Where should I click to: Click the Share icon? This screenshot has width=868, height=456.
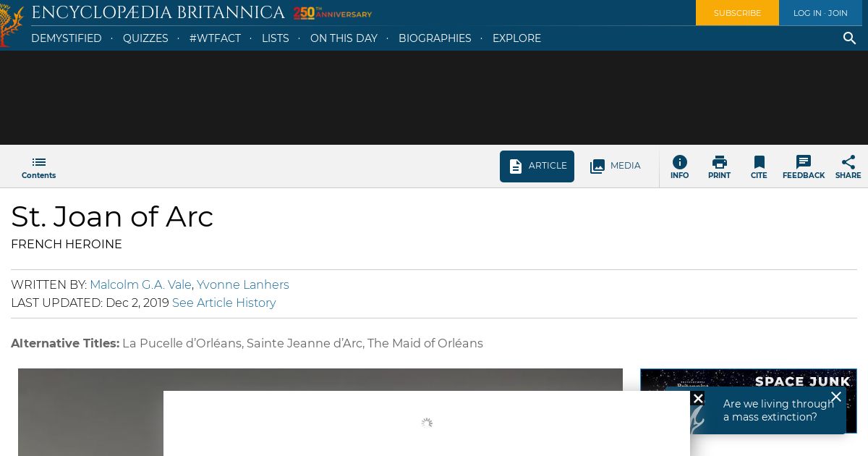coord(848,162)
